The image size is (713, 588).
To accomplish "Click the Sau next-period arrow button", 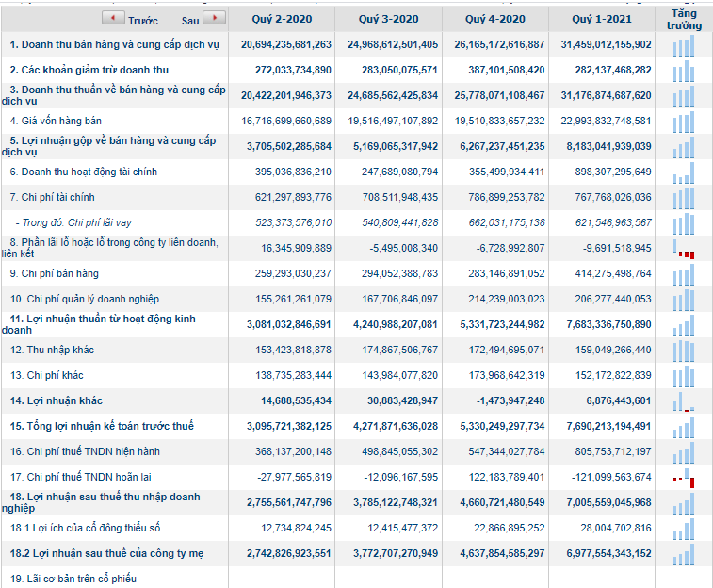I will (x=214, y=19).
